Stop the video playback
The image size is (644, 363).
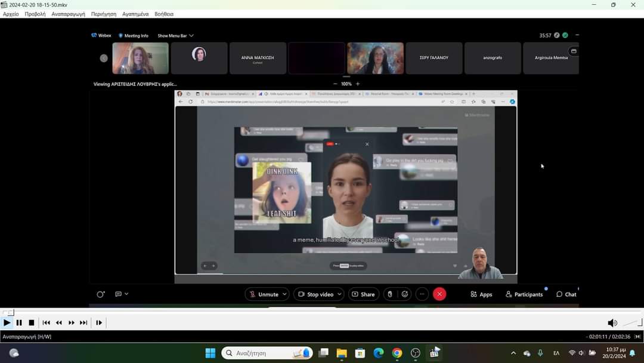(x=31, y=323)
